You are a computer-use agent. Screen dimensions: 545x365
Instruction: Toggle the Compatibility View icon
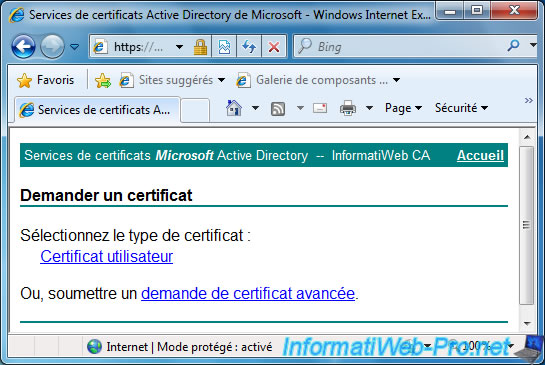click(x=224, y=47)
